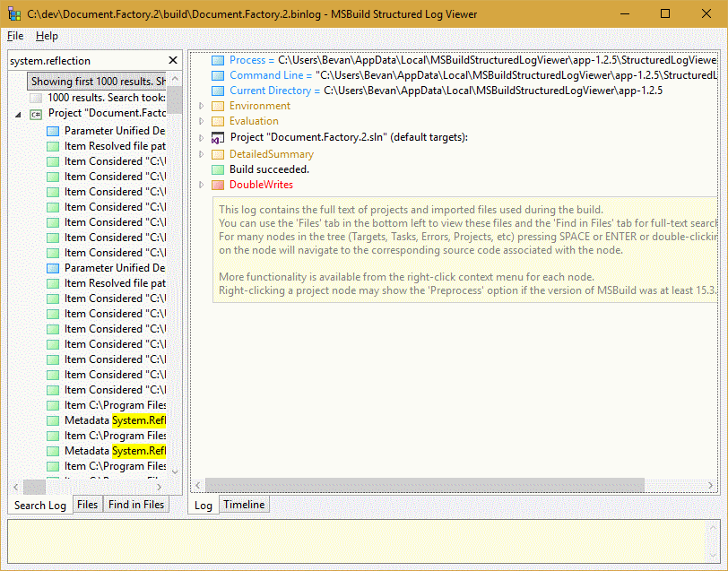The width and height of the screenshot is (728, 571).
Task: Expand the Project Document.Factory.2.sln node
Action: (201, 138)
